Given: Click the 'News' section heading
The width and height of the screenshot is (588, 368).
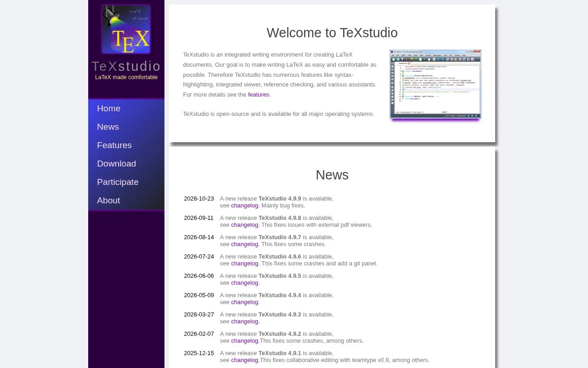Looking at the screenshot, I should (332, 175).
